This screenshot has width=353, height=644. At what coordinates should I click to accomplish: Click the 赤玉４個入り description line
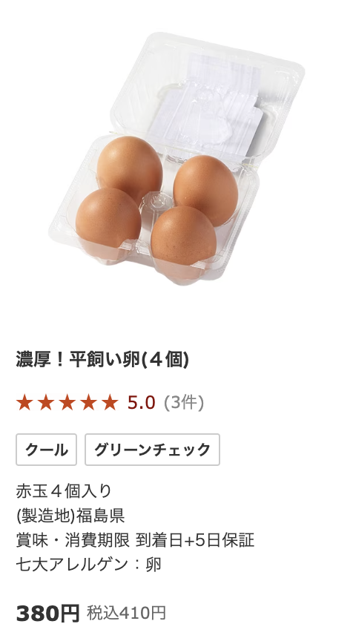tap(64, 491)
